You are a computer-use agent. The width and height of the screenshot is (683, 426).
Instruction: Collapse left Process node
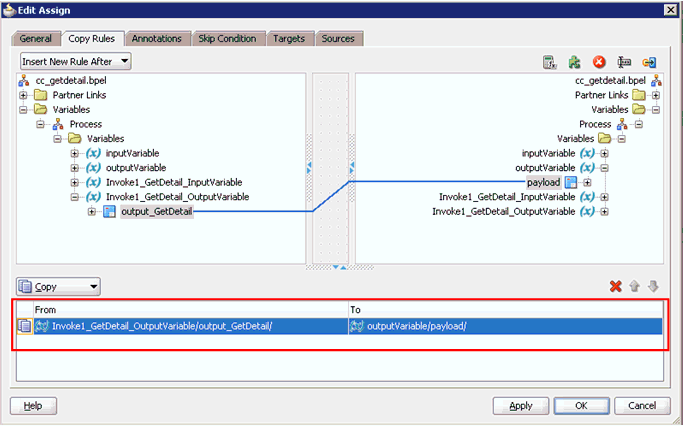[40, 124]
